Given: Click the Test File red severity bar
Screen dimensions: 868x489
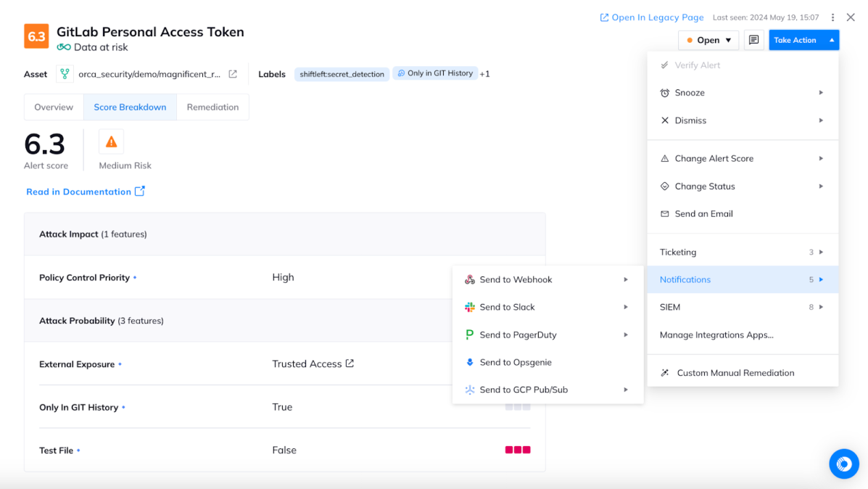Looking at the screenshot, I should [x=518, y=450].
